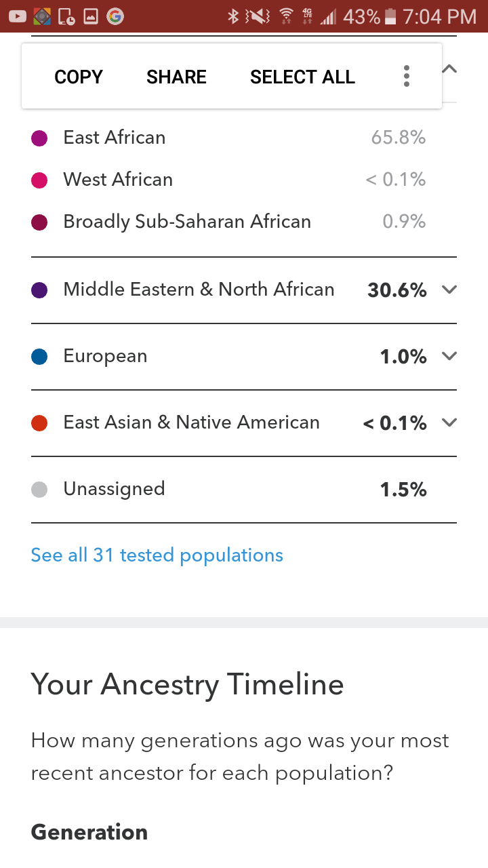488x868 pixels.
Task: Expand the East Asian & Native American row
Action: [x=449, y=422]
